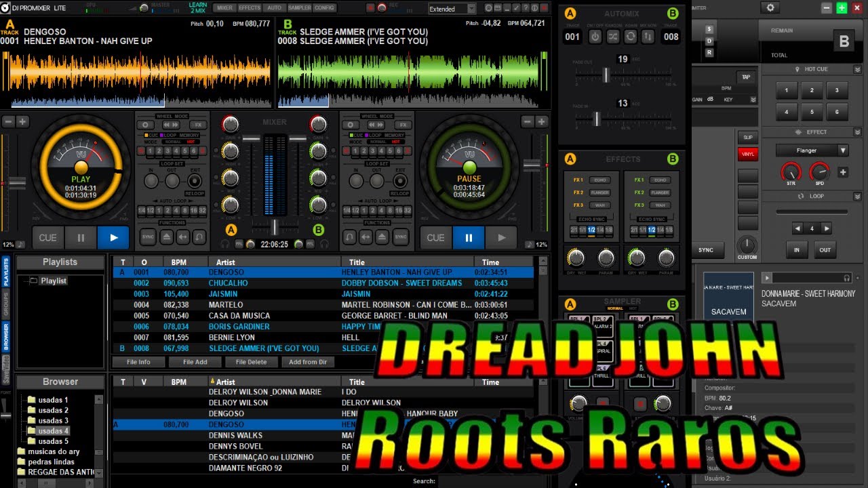Click loop EXIT button on deck B
Image resolution: width=868 pixels, height=488 pixels.
399,181
